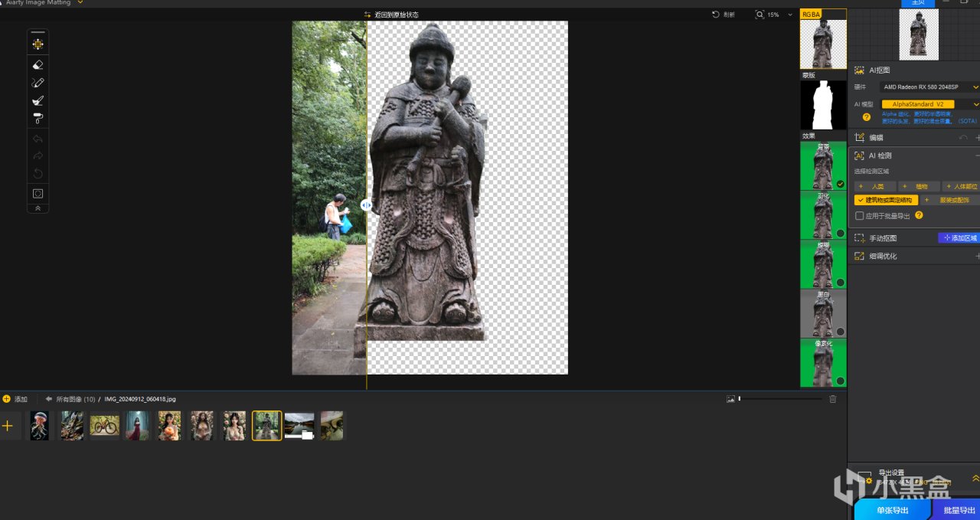Select the 模糊 effect thumbnail
Viewport: 980px width, 520px height.
coord(823,264)
